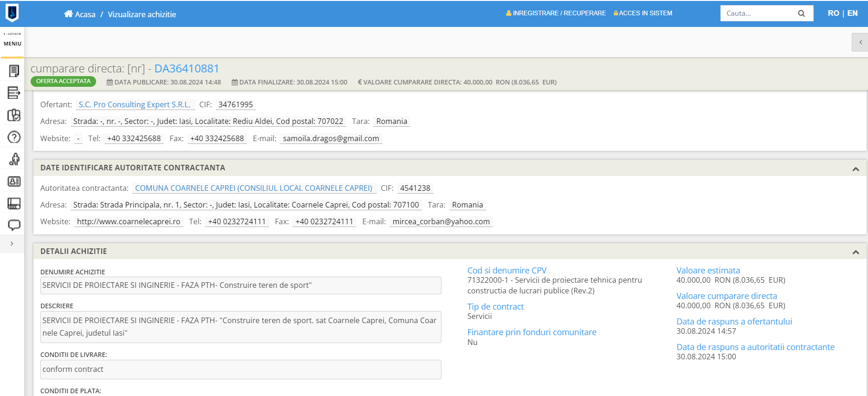The image size is (868, 396).
Task: Click the CIF value 34761995
Action: (236, 104)
